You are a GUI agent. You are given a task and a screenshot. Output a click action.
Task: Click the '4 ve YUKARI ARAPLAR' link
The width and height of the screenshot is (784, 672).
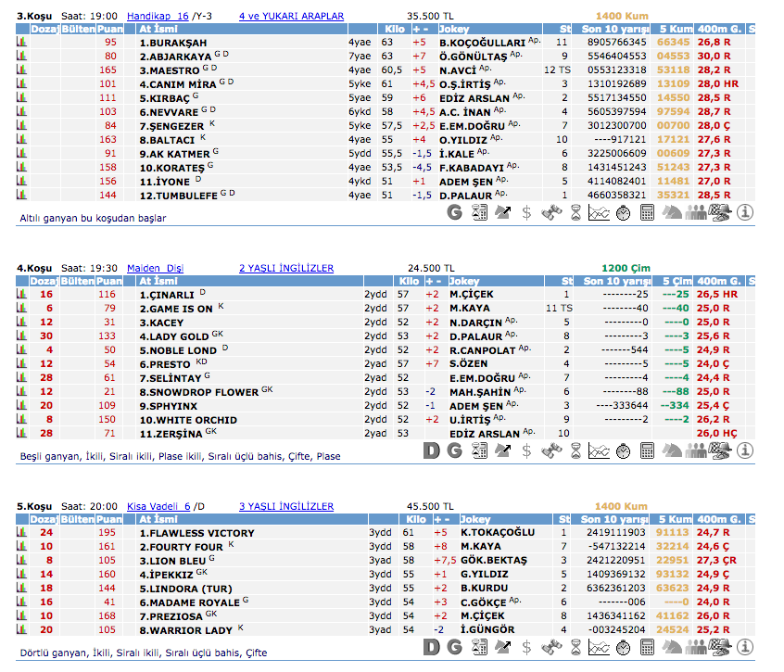291,16
